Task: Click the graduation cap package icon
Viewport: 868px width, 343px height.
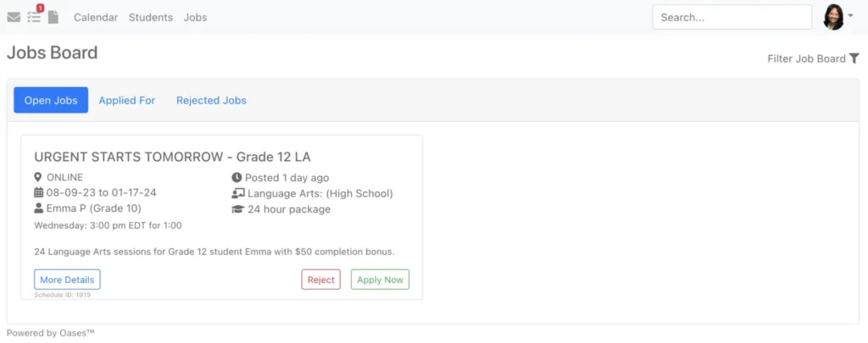Action: click(237, 209)
